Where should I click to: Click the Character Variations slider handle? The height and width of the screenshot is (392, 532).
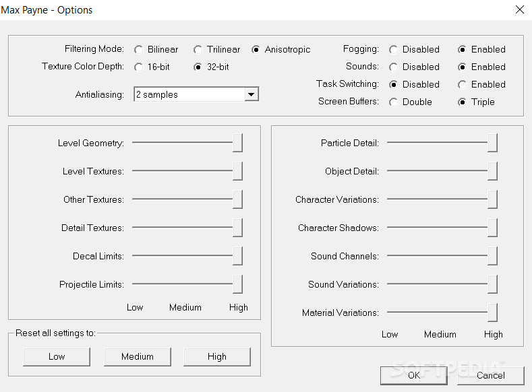[x=492, y=199]
